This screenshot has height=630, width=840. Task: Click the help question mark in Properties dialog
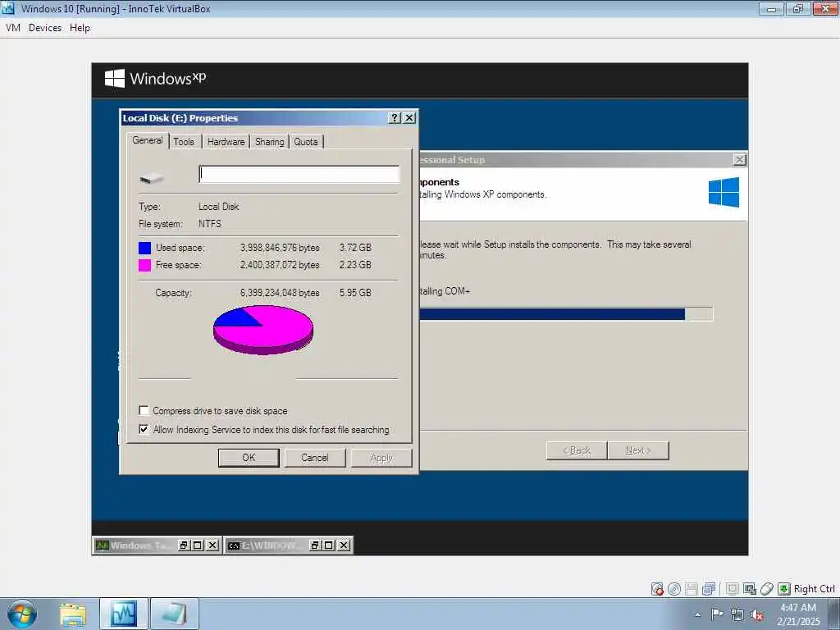point(395,118)
